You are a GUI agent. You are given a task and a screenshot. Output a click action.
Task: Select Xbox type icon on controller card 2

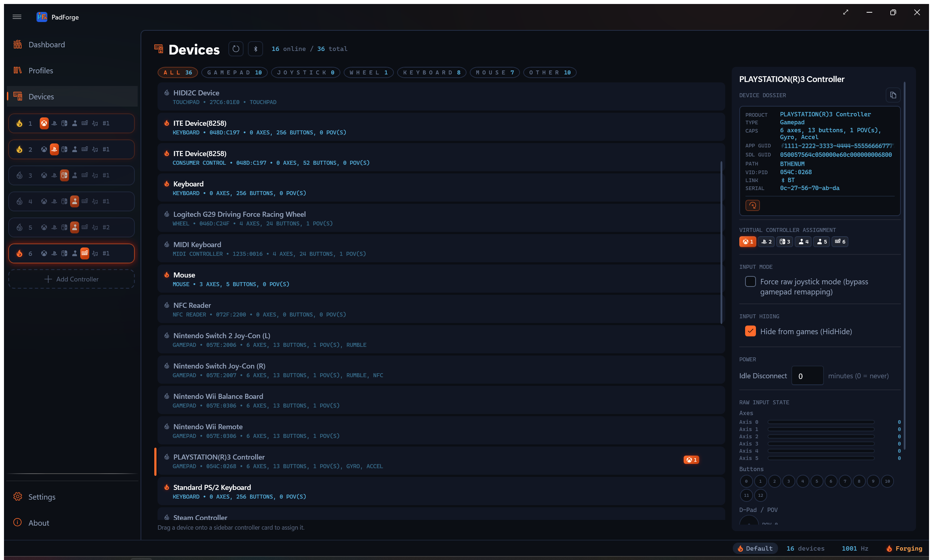click(x=44, y=150)
